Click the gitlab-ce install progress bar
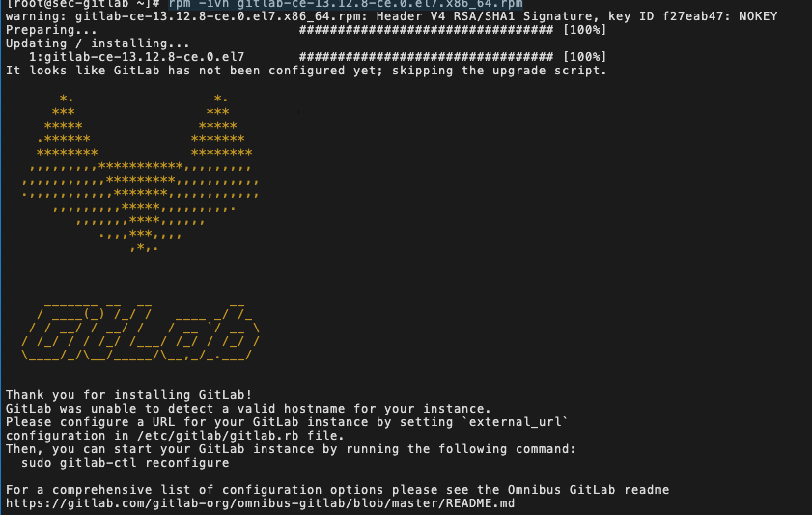812x515 pixels. [x=426, y=57]
